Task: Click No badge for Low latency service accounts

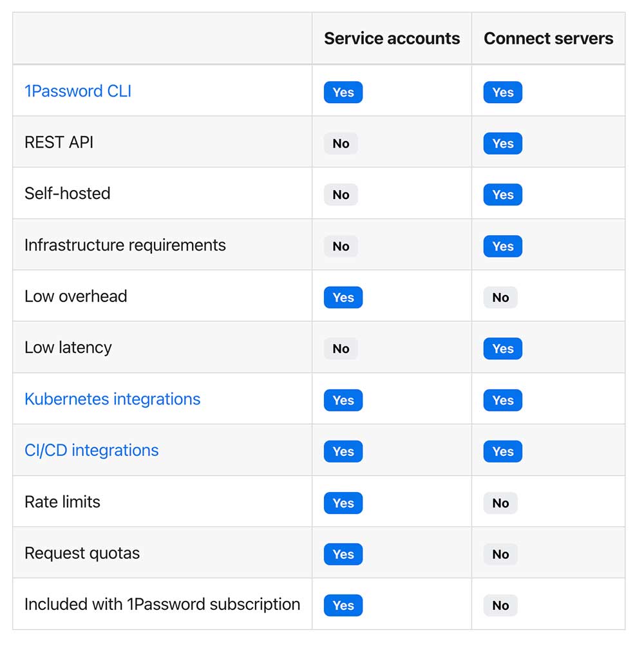Action: (341, 348)
